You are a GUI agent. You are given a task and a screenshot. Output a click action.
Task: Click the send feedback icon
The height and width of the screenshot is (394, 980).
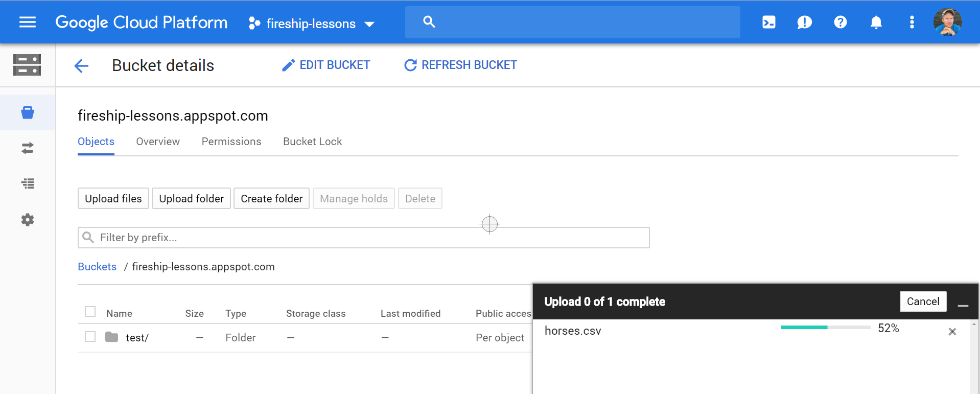pos(804,22)
